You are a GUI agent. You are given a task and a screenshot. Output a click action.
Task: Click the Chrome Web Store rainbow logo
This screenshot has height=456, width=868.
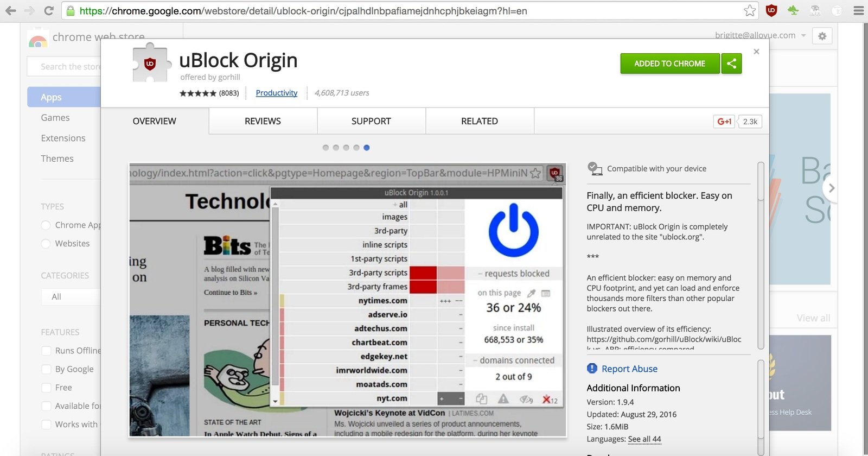(38, 39)
